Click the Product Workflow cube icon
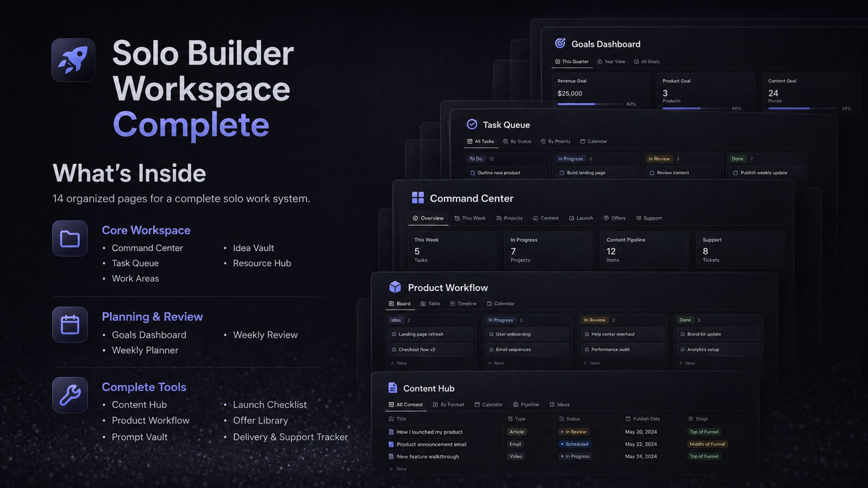Image resolution: width=868 pixels, height=488 pixels. point(395,287)
